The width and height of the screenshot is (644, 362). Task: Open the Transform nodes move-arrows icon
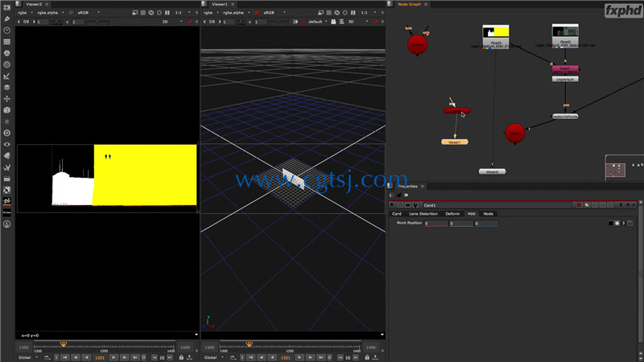pyautogui.click(x=7, y=99)
